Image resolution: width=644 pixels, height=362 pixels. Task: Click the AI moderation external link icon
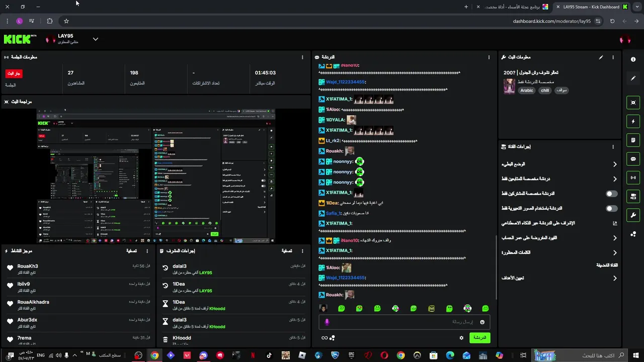click(x=615, y=223)
